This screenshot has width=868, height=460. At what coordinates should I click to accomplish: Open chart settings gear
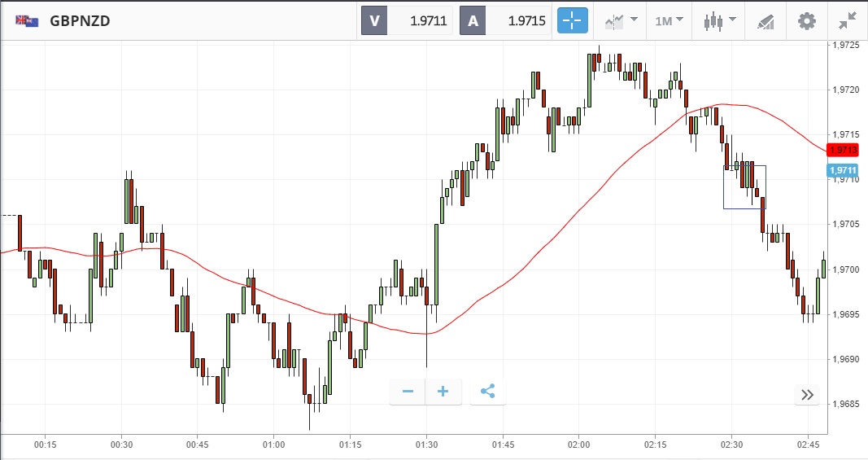tap(806, 20)
